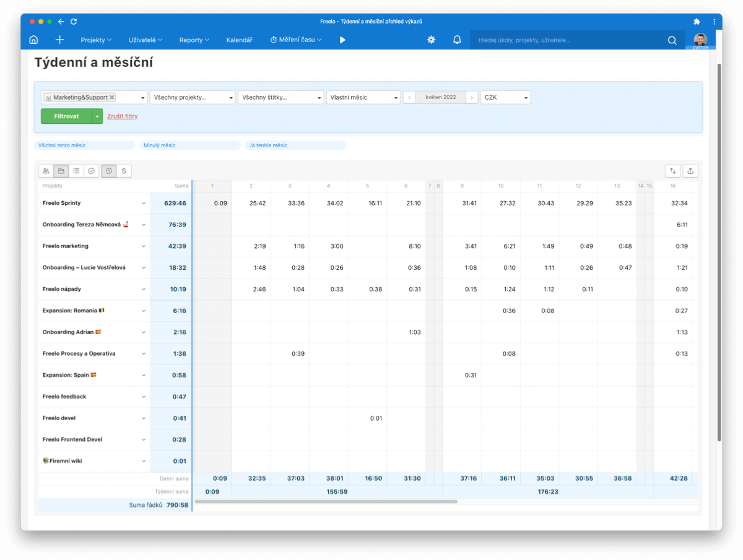
Task: Apply the Já tenhle měsíc saved filter
Action: (x=296, y=145)
